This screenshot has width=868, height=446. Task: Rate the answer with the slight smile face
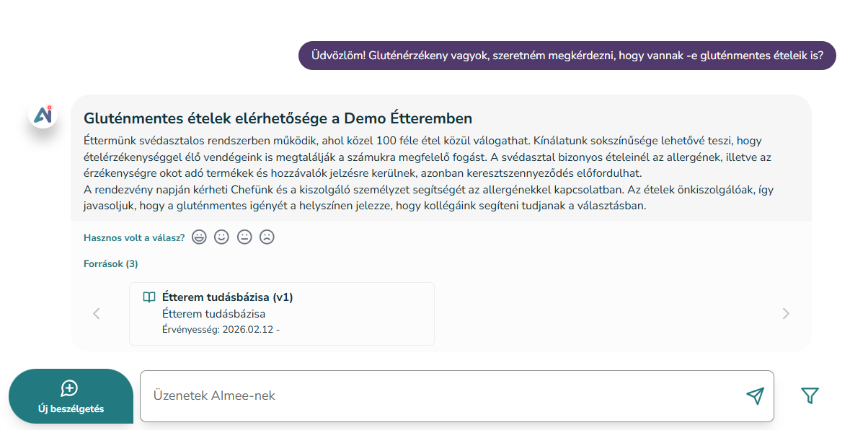point(221,237)
